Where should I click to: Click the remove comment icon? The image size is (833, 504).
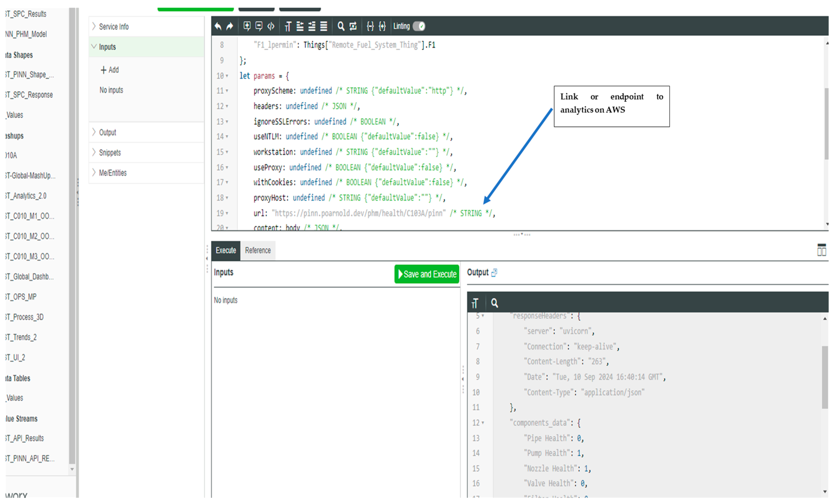coord(259,26)
